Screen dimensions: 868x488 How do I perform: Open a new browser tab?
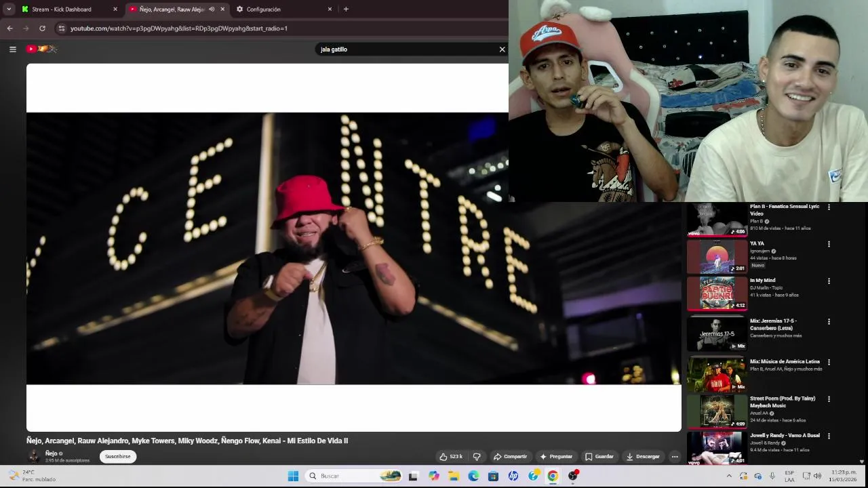point(346,9)
